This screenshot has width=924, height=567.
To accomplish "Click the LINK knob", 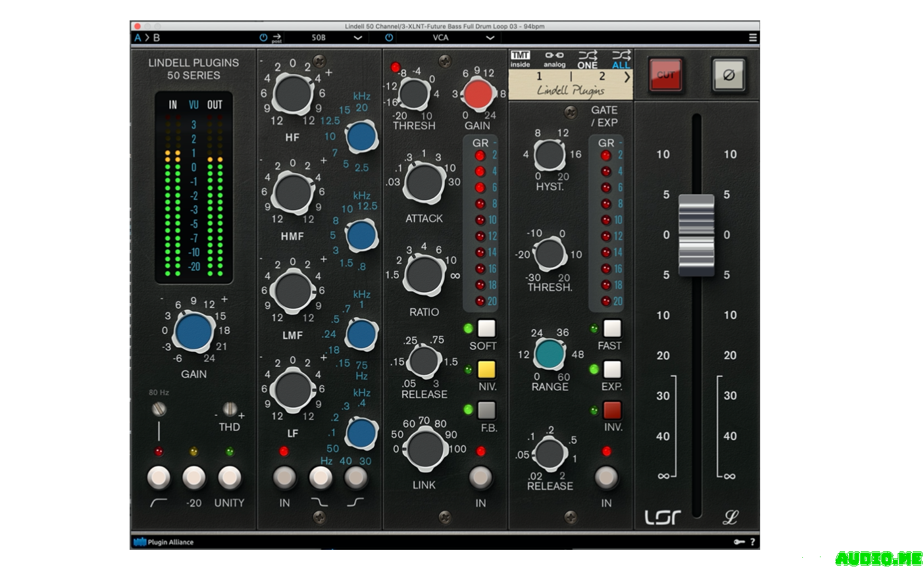I will tap(426, 449).
